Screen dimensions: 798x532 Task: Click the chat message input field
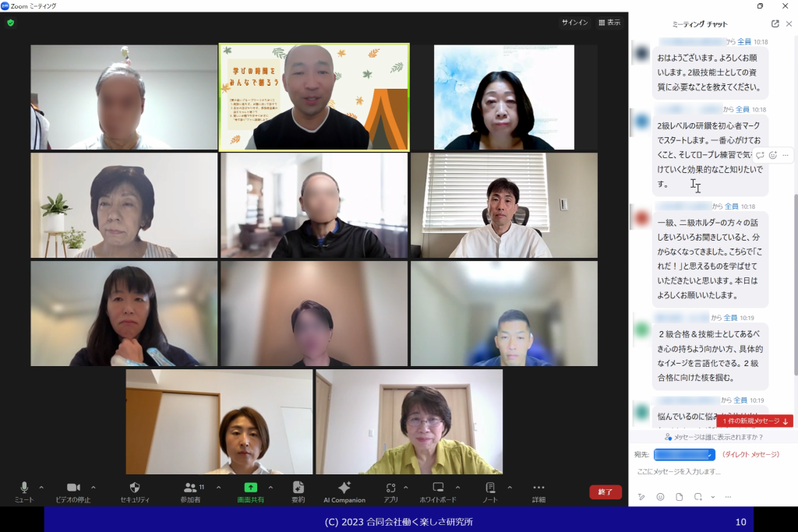709,472
